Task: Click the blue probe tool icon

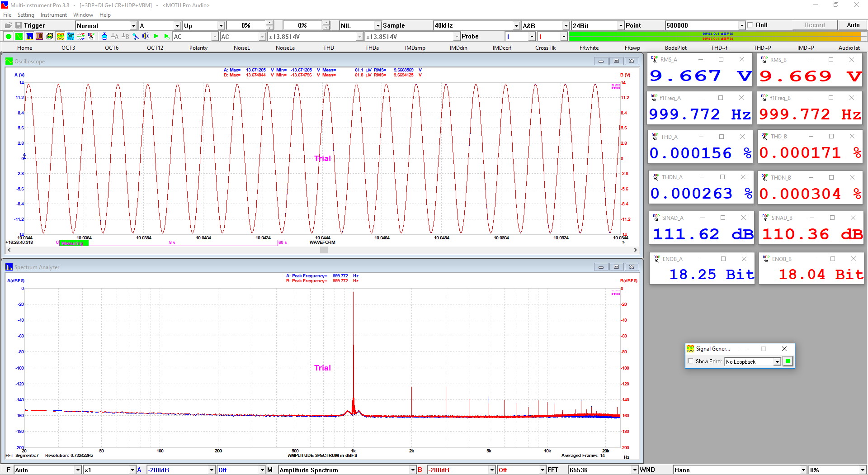Action: coord(136,37)
